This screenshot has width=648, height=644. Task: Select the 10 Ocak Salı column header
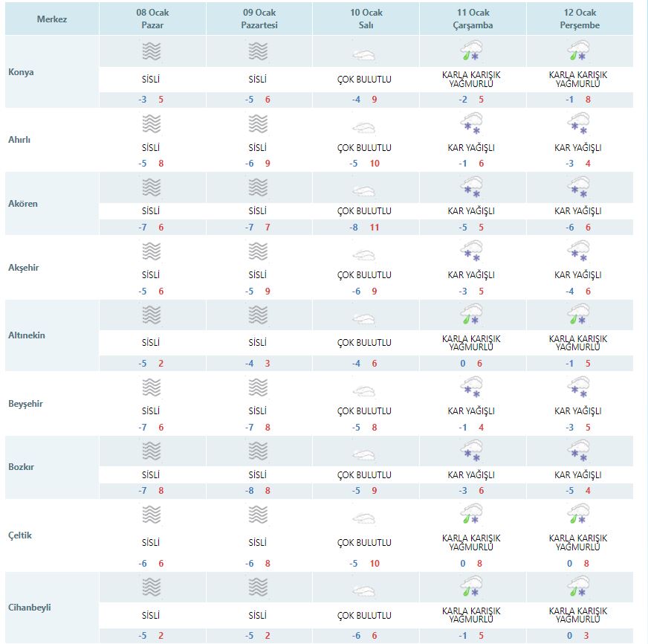364,19
